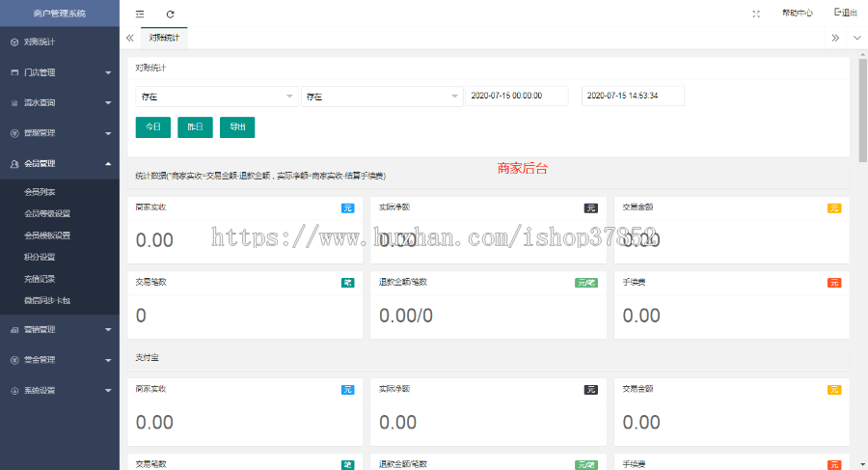Click the refresh icon in the top bar
Screen dimensions: 868x470
click(x=170, y=14)
